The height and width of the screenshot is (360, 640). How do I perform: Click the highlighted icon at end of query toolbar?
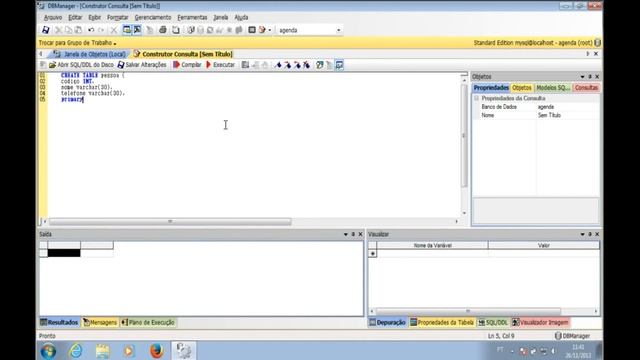coord(339,65)
